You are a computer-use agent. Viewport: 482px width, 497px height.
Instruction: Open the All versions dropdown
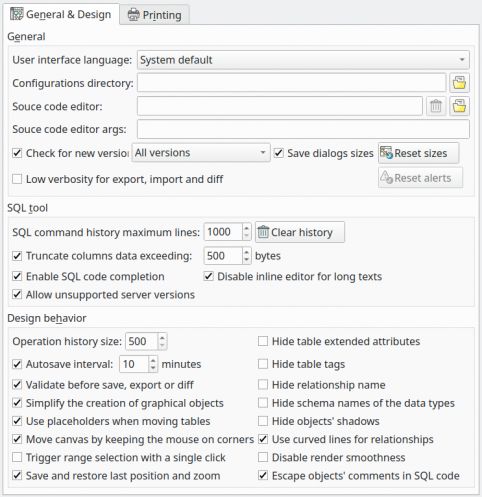(x=201, y=153)
